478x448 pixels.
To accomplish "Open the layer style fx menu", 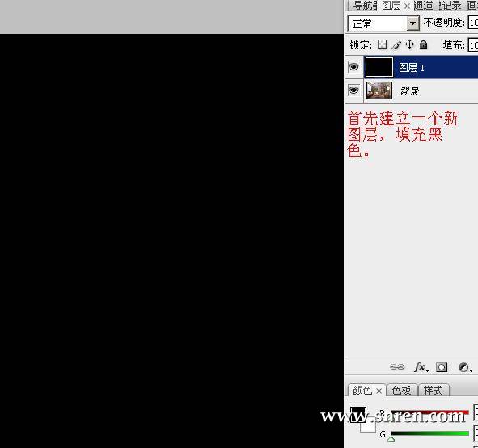I will tap(421, 367).
